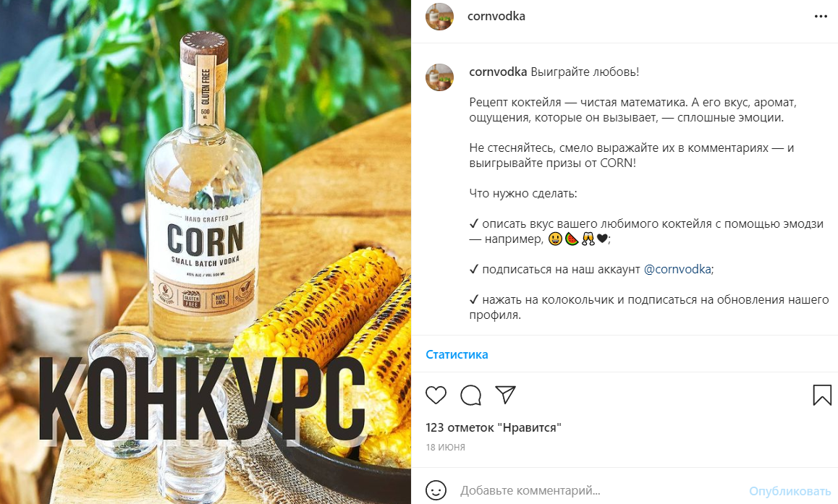Screen dimensions: 838x504
Task: Click the cornvodka avatar in the header
Action: click(439, 17)
